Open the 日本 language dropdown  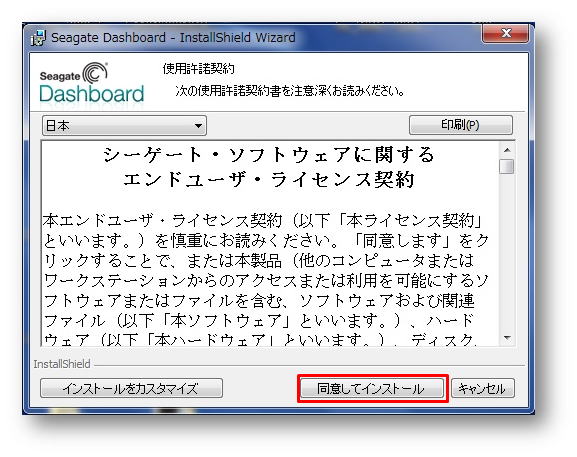click(x=124, y=125)
